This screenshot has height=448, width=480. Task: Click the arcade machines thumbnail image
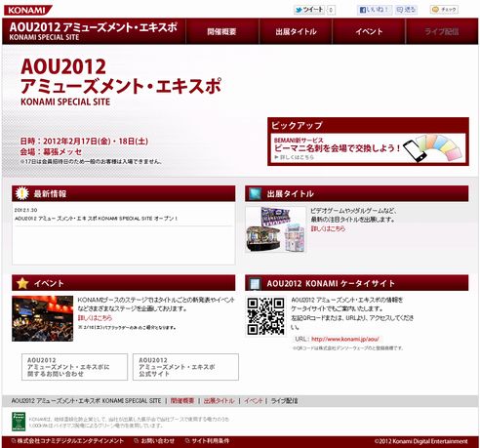pos(276,229)
